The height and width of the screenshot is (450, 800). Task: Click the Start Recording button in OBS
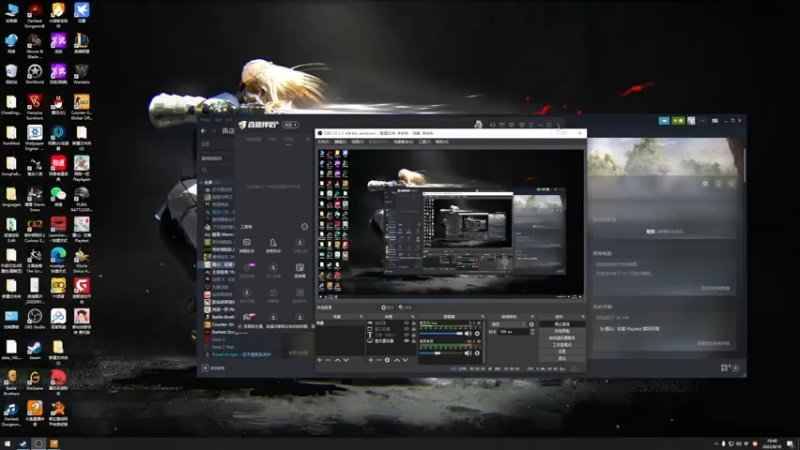[562, 331]
